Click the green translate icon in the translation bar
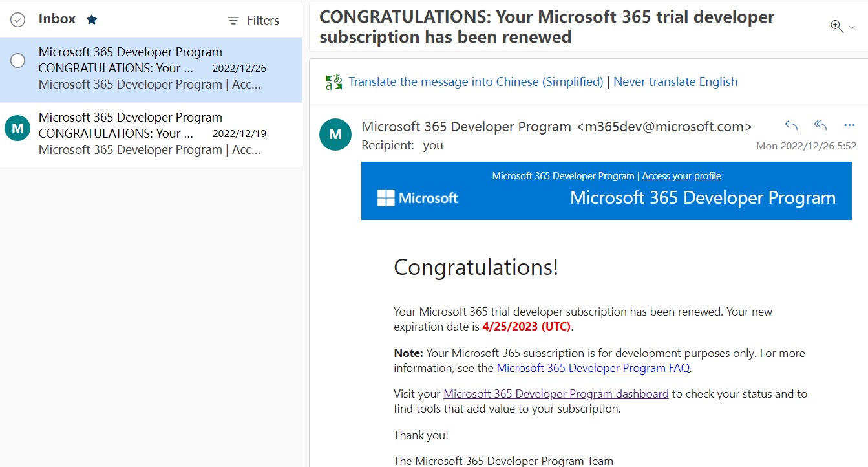Screen dimensions: 868x467 pyautogui.click(x=333, y=81)
